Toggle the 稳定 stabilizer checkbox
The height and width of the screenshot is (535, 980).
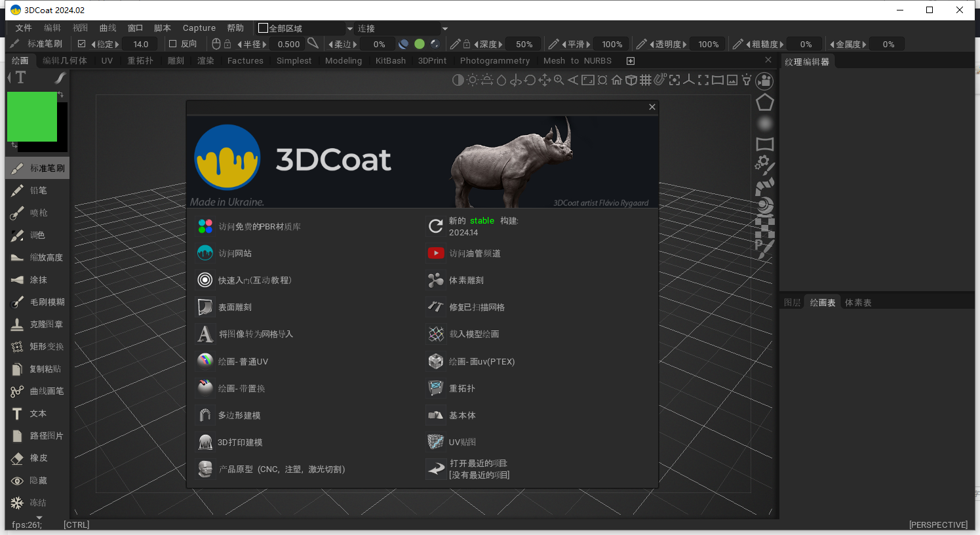pyautogui.click(x=82, y=44)
